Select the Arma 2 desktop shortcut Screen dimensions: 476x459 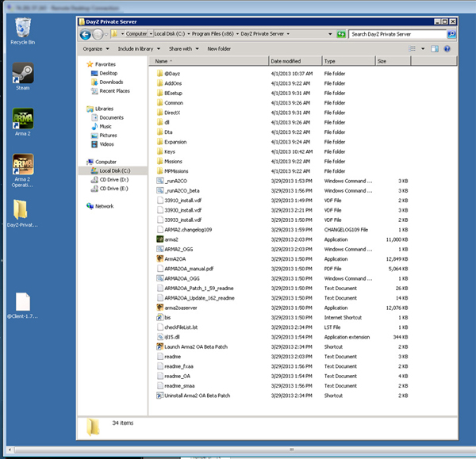[22, 119]
